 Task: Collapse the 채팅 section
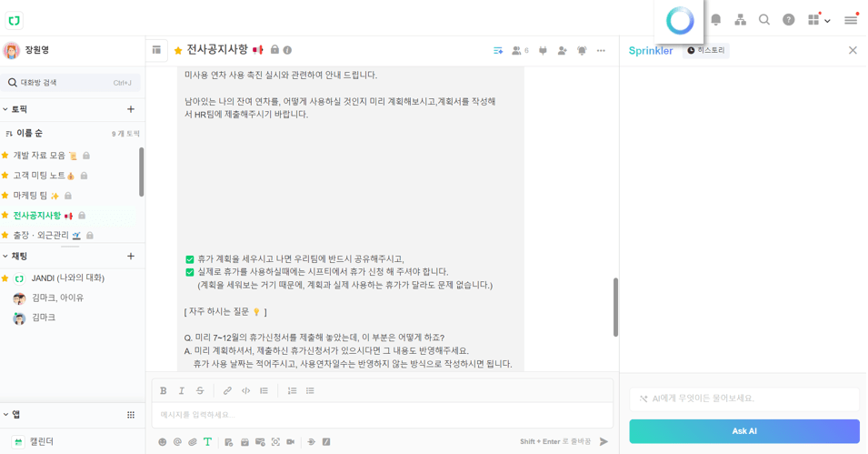point(5,257)
